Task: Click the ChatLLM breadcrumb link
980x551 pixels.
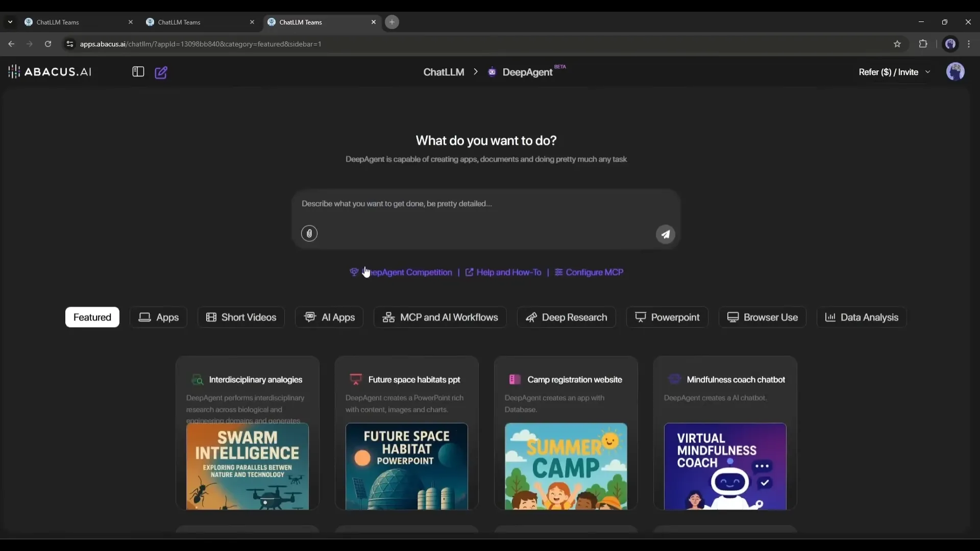Action: [444, 72]
